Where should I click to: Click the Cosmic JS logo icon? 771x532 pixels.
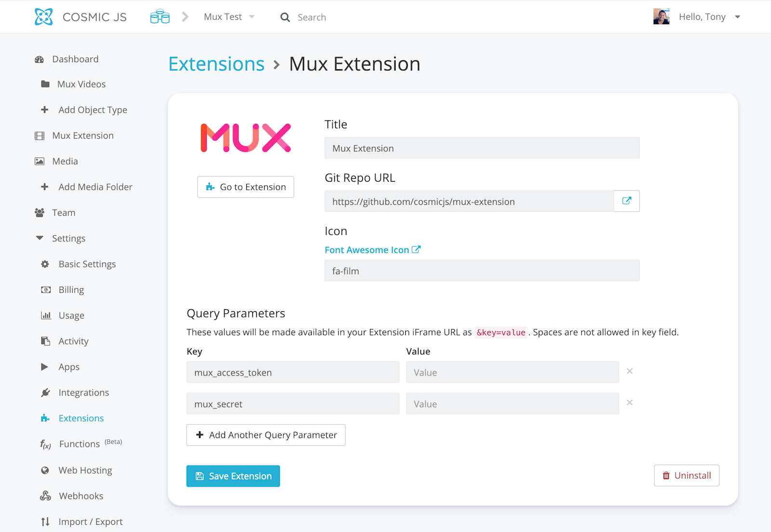coord(43,17)
